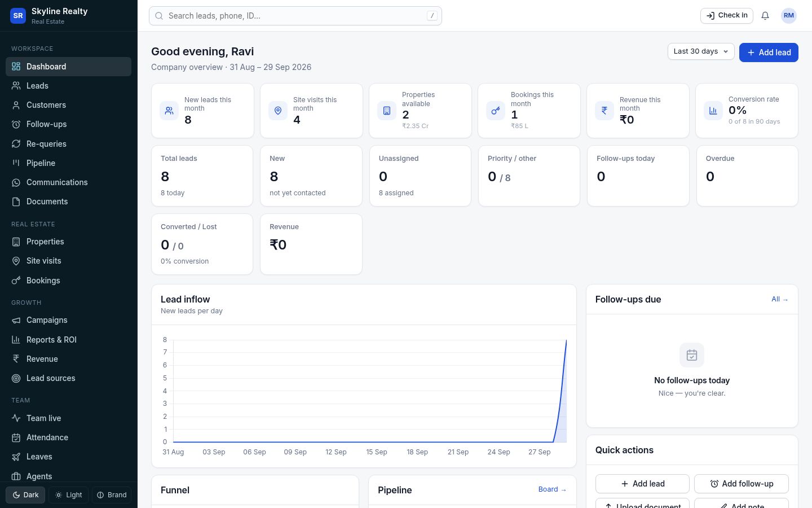The image size is (812, 508).
Task: Click the Properties building icon in sidebar
Action: (x=16, y=242)
